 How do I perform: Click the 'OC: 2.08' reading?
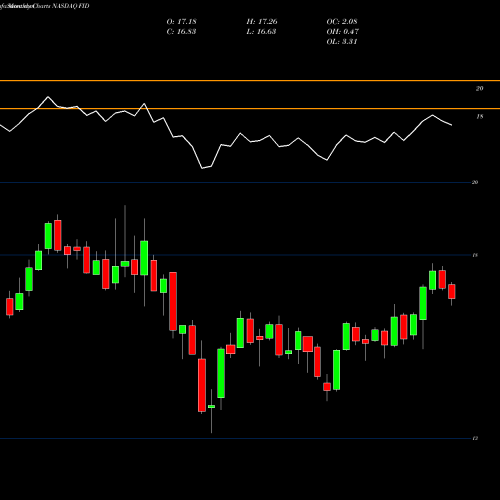(x=342, y=21)
